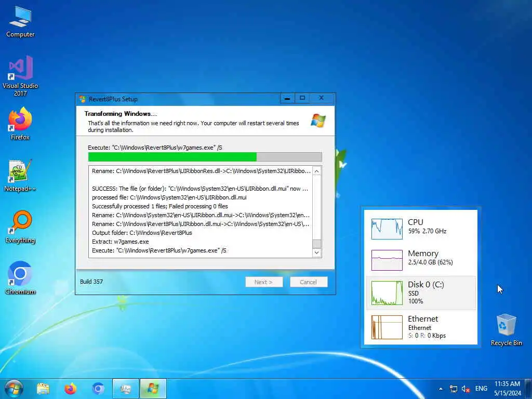Viewport: 532px width, 399px height.
Task: Open File Explorer from the taskbar
Action: [x=43, y=389]
